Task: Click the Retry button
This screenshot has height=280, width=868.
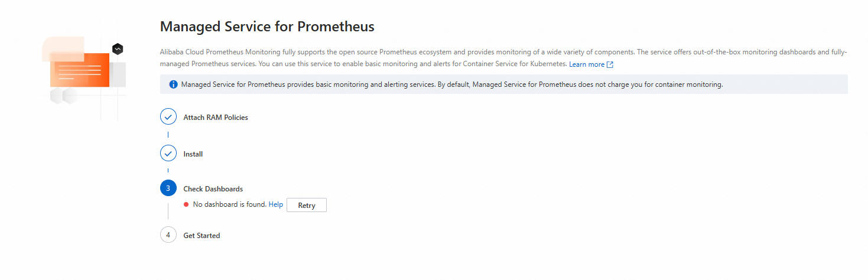Action: [307, 205]
